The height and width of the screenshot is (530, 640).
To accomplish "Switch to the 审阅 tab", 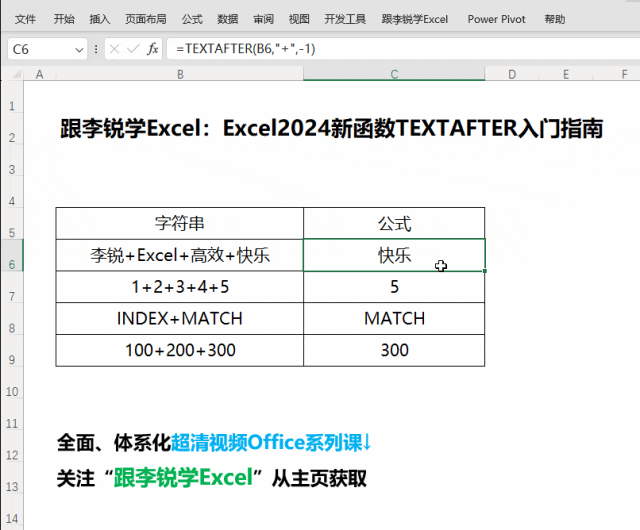I will (263, 19).
